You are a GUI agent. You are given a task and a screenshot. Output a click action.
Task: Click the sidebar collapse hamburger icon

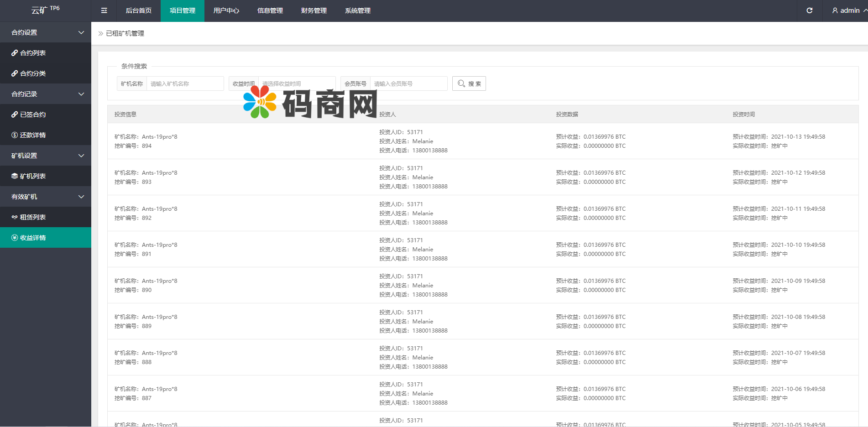(x=104, y=10)
